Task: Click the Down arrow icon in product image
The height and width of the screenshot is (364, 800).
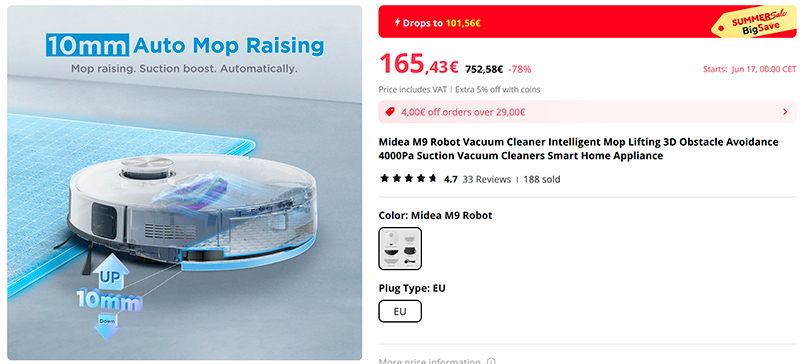Action: click(x=107, y=326)
